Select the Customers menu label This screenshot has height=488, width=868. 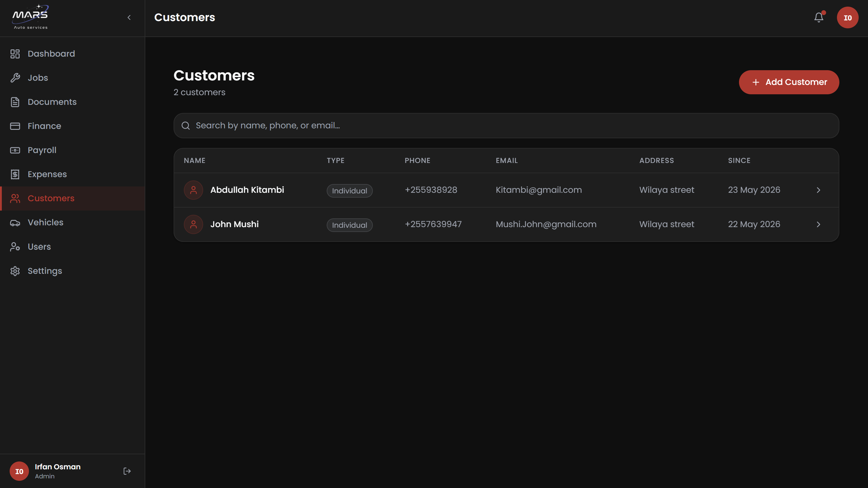coord(51,199)
